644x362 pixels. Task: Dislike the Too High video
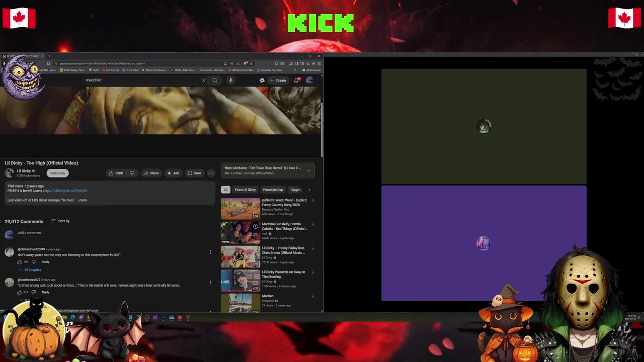point(132,173)
